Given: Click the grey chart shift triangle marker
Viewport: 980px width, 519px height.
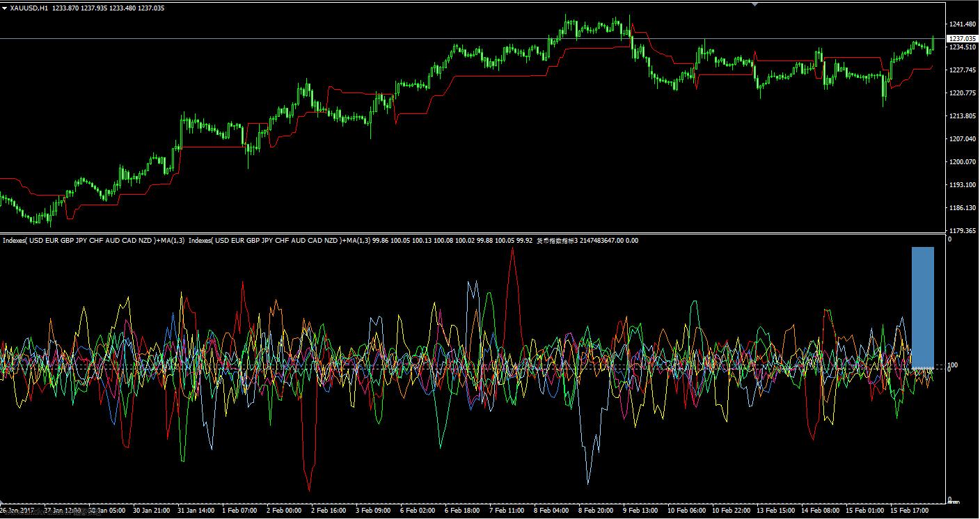Looking at the screenshot, I should 755,3.
